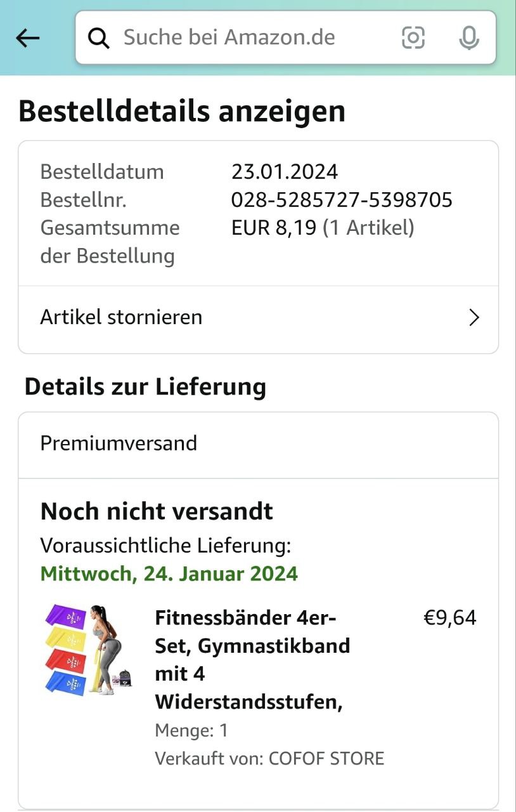
Task: Open the camera scan search icon
Action: [x=413, y=38]
